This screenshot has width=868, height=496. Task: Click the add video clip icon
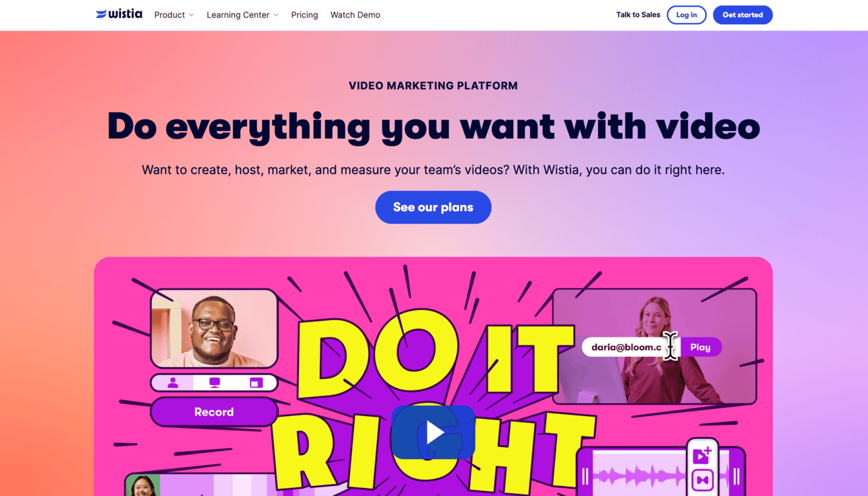(x=702, y=456)
